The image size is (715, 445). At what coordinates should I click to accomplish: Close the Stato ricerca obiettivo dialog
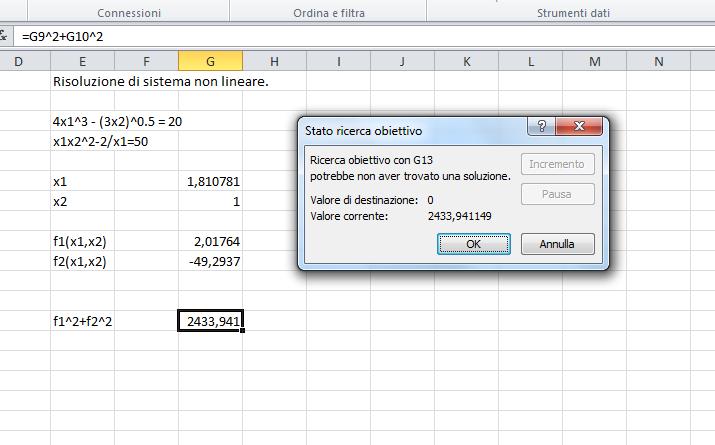(580, 129)
